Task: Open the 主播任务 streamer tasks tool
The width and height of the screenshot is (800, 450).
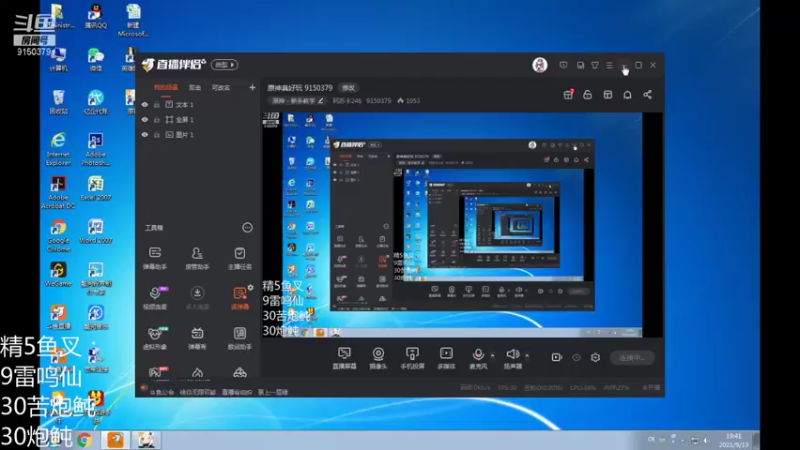Action: [x=239, y=258]
